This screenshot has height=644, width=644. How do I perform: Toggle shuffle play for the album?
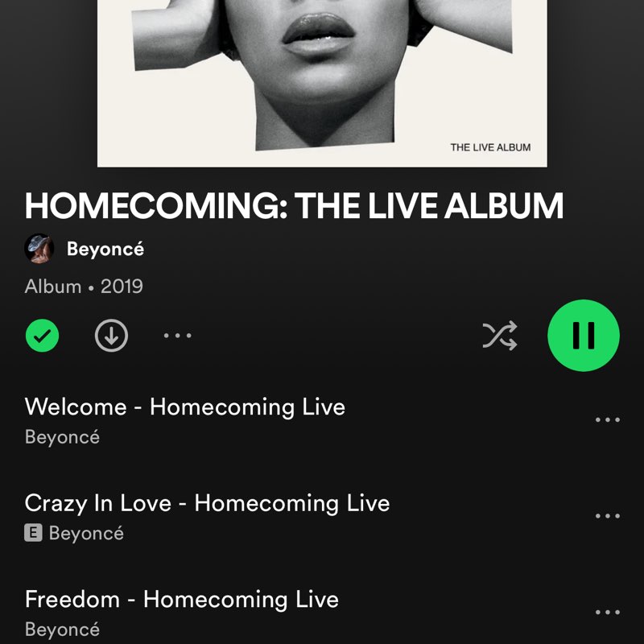coord(500,336)
